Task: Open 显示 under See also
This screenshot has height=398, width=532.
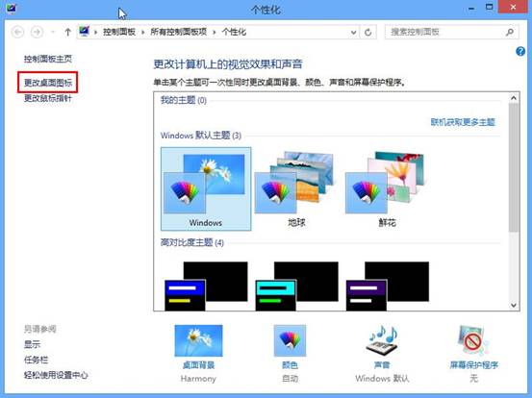Action: pos(32,344)
